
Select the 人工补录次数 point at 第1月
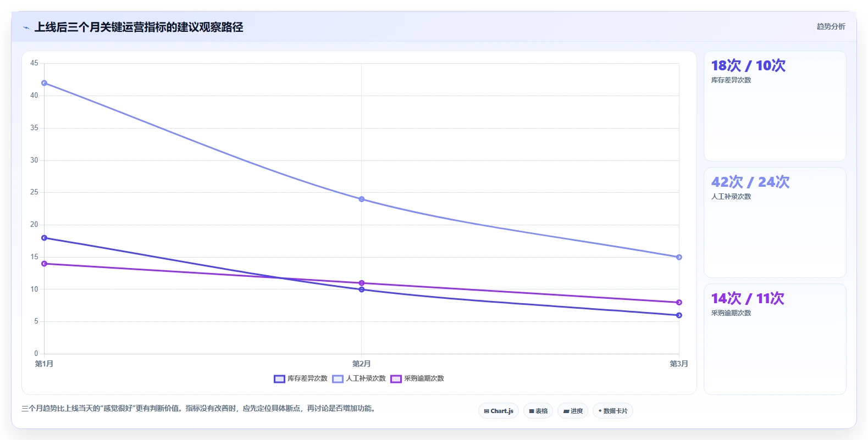coord(45,83)
